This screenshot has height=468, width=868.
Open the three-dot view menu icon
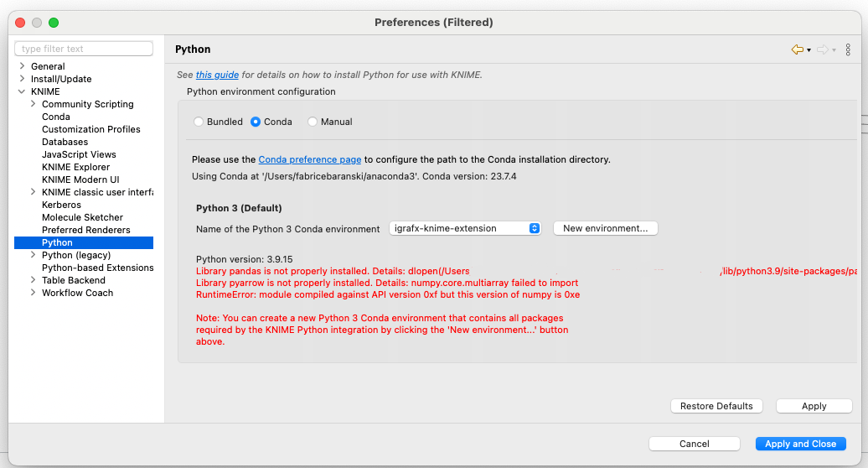[x=848, y=50]
